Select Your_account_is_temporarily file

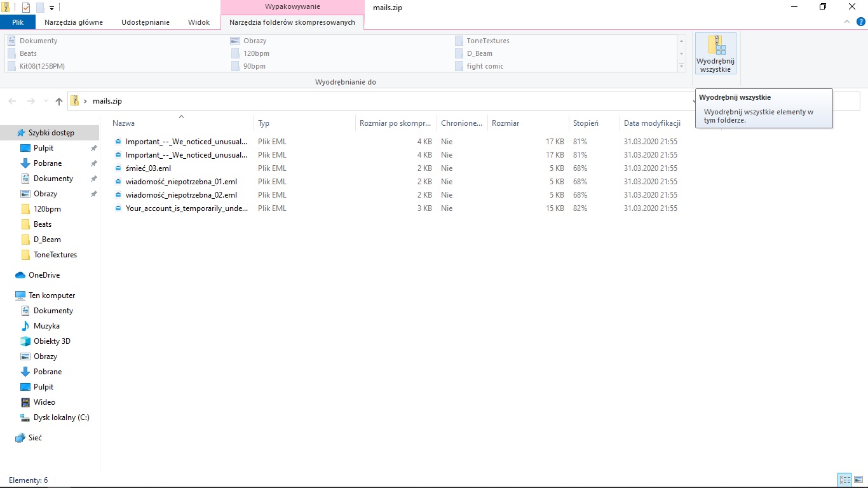[x=187, y=208]
